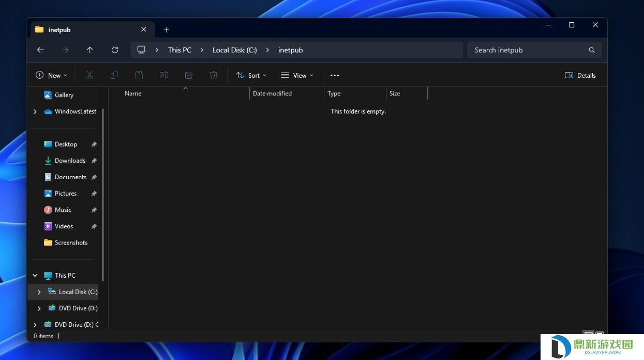Go back using the Back arrow
644x360 pixels.
40,50
